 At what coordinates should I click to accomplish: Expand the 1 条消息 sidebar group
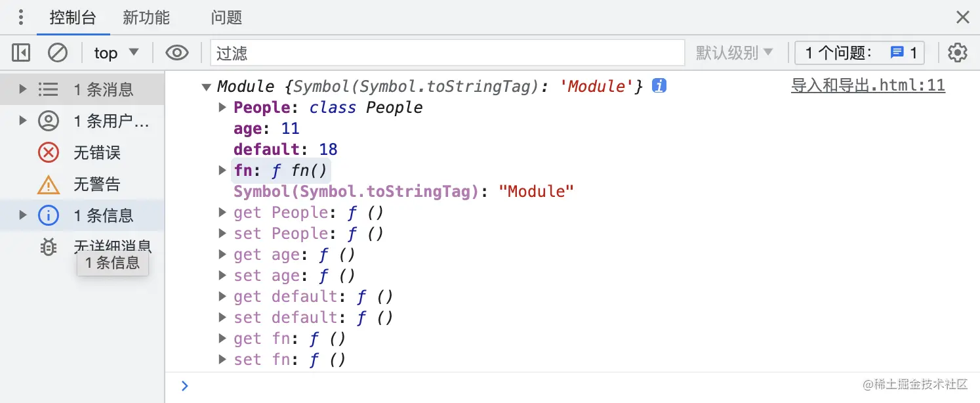23,89
